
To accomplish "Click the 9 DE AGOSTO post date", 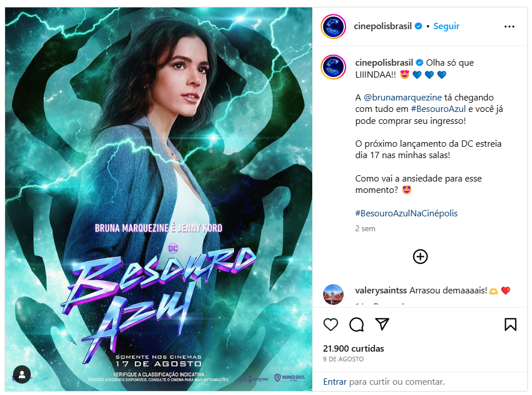I will tap(343, 359).
